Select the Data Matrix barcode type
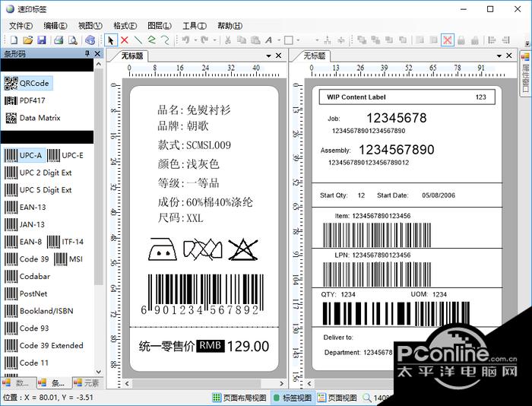 pyautogui.click(x=33, y=118)
